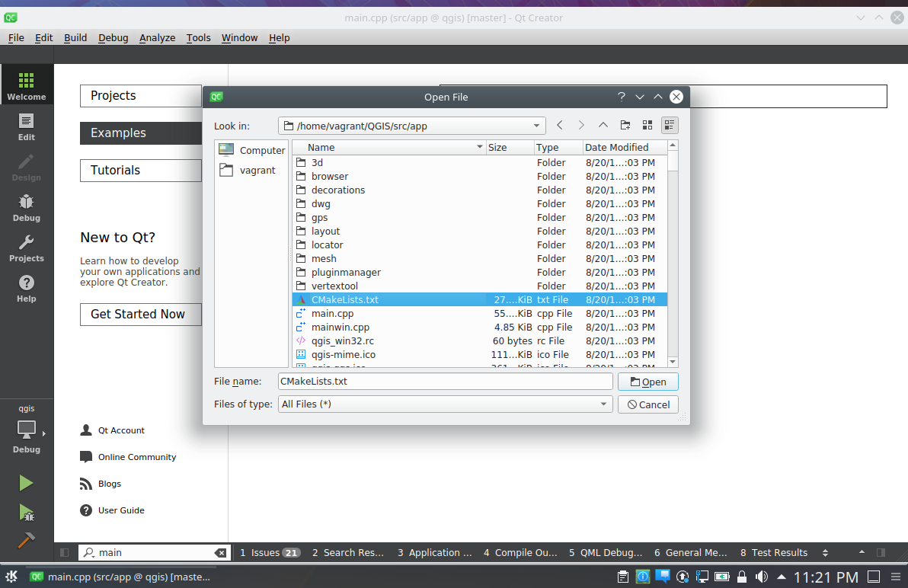The width and height of the screenshot is (908, 588).
Task: Expand output panes selector arrows
Action: 825,553
